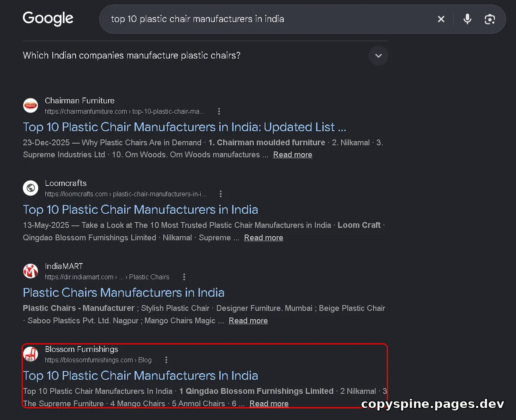Screen dimensions: 516x420
Task: Click Blossom Furnishings site favicon
Action: (31, 354)
